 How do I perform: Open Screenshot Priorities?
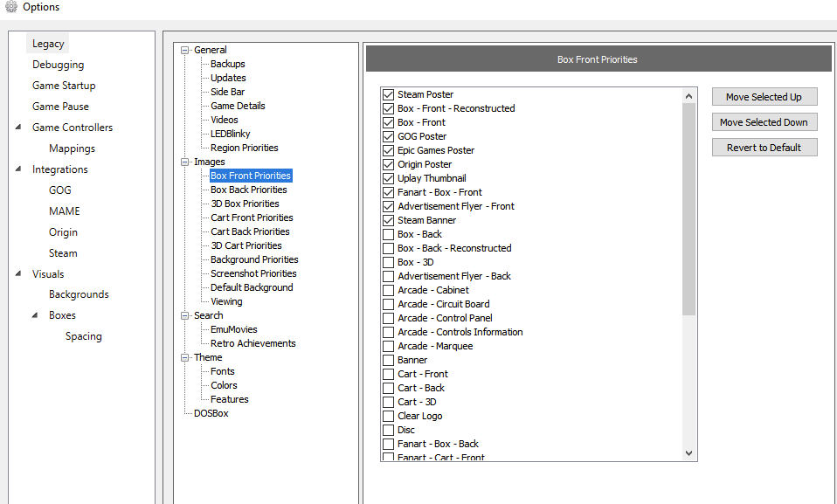tap(253, 273)
